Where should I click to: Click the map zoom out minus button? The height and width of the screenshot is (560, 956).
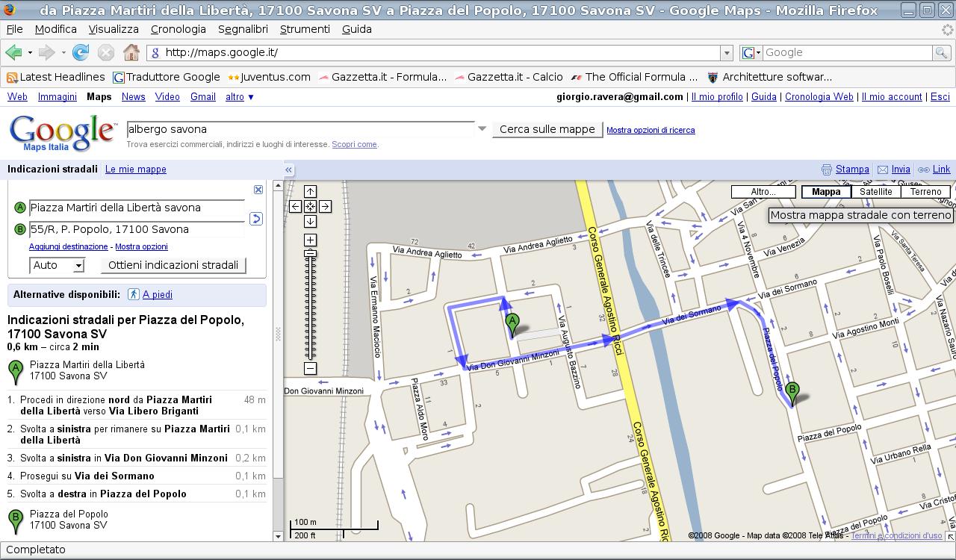310,368
